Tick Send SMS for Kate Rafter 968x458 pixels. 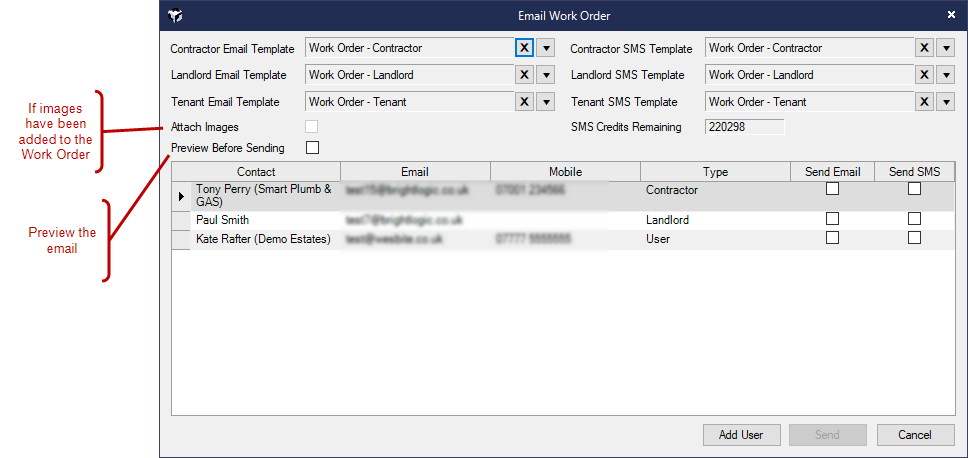[x=914, y=238]
